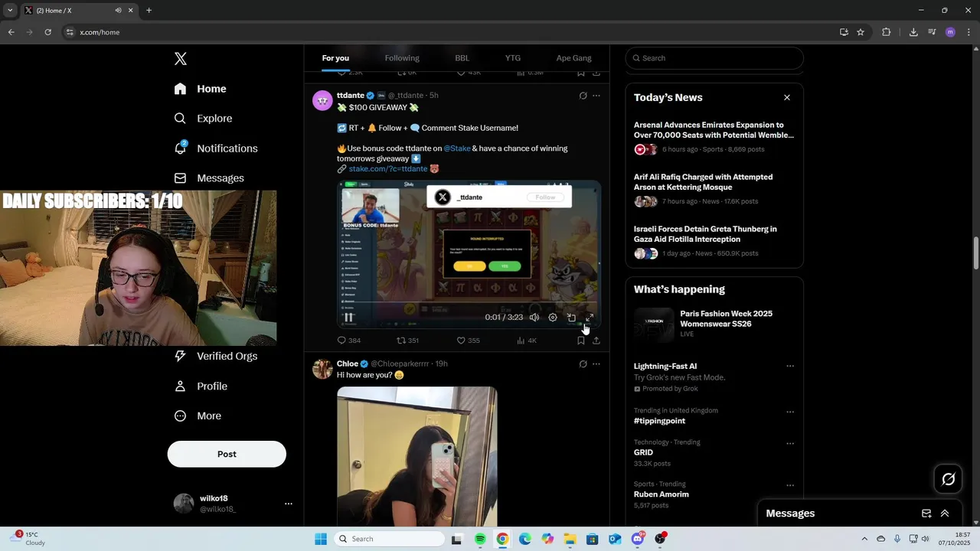The image size is (980, 551).
Task: Open more options for GRID trend
Action: (x=790, y=443)
